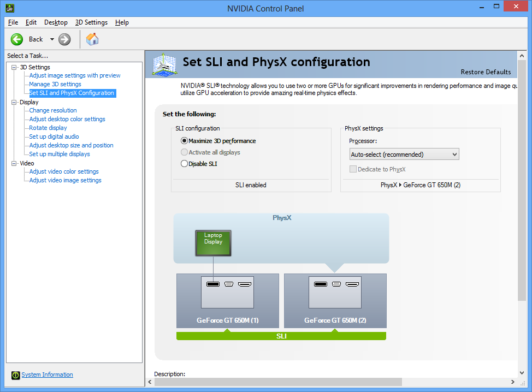Click the 'Set the following:' heading

(x=190, y=114)
